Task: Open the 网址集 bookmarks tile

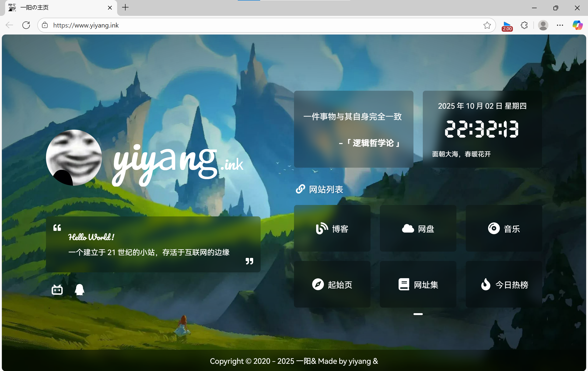Action: [x=418, y=284]
